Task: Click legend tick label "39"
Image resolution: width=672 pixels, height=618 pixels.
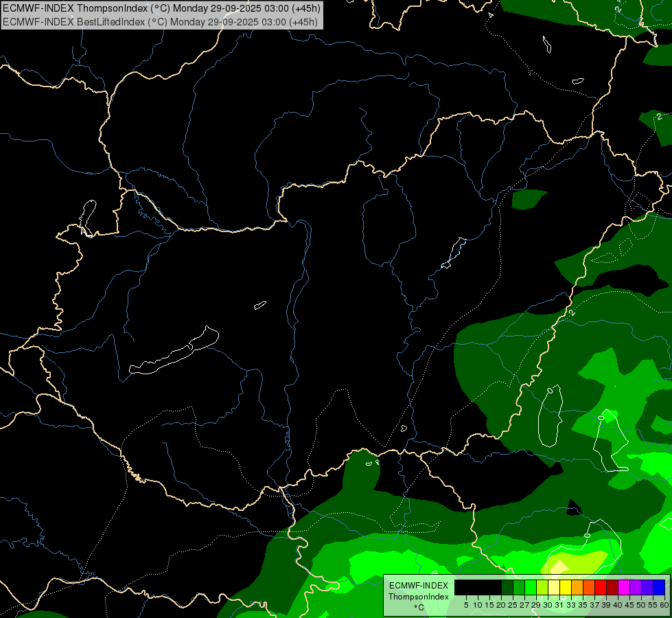Action: pyautogui.click(x=606, y=605)
